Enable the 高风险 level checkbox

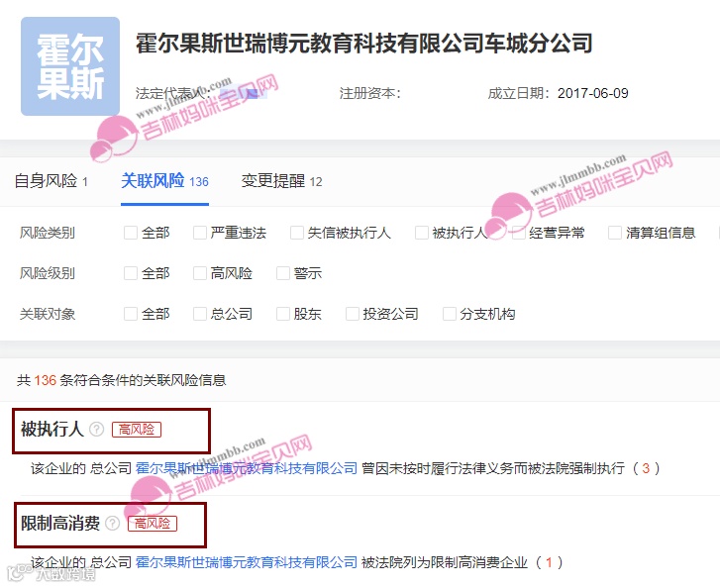tap(200, 273)
